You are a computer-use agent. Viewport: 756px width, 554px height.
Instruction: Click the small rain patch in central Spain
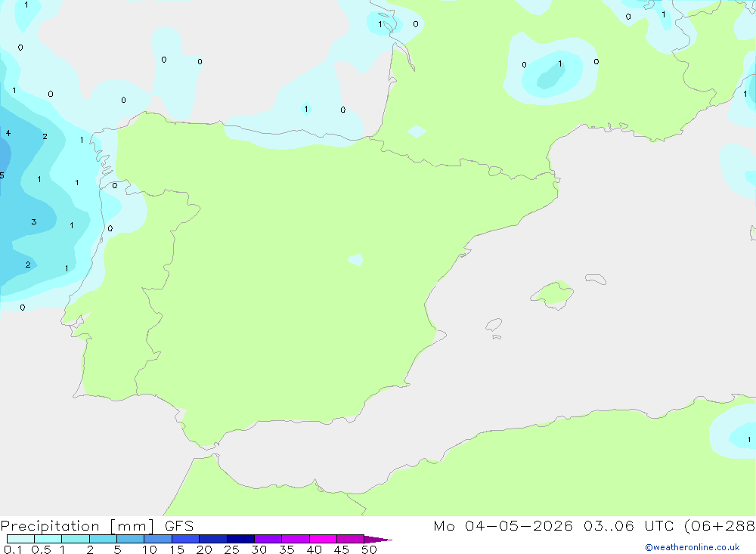point(356,259)
